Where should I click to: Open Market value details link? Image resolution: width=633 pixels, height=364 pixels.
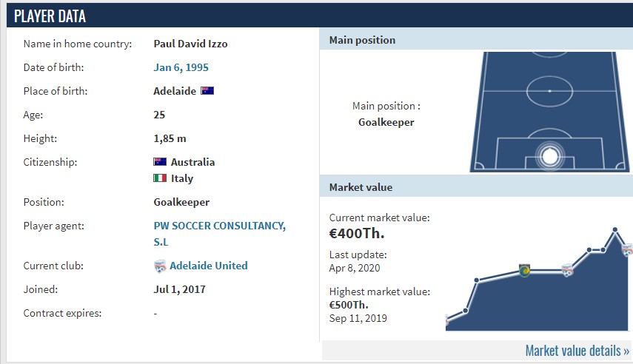point(577,350)
